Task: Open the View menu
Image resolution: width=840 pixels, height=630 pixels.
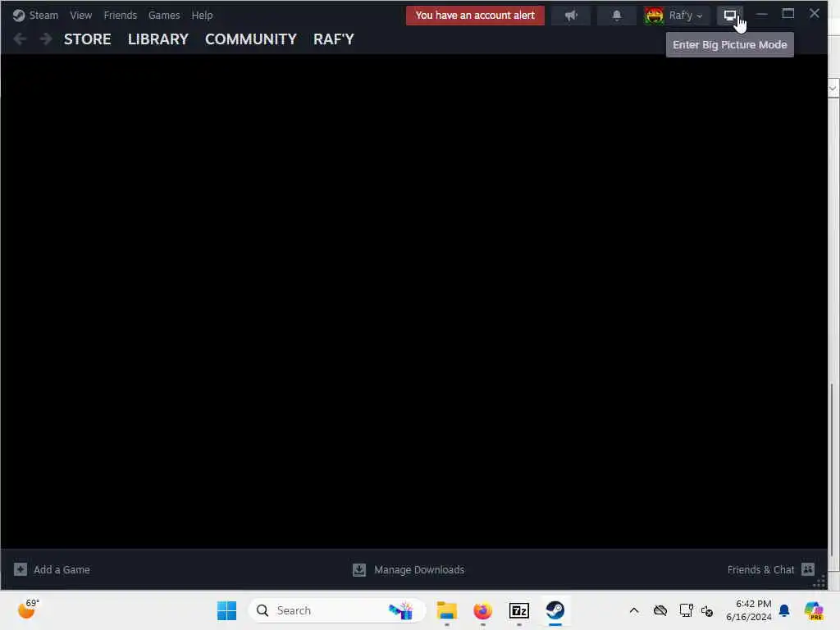Action: point(81,15)
